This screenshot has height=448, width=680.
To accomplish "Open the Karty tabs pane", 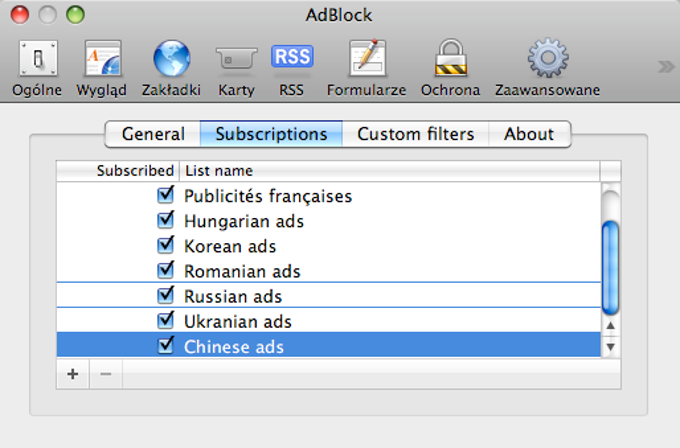I will point(236,68).
